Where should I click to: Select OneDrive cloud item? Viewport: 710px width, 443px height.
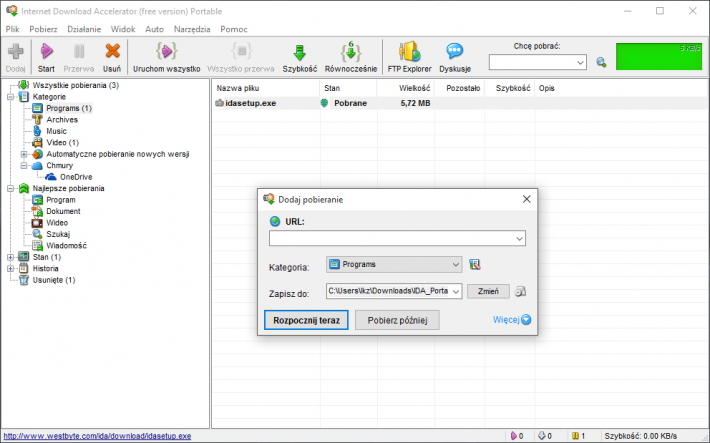[x=76, y=177]
